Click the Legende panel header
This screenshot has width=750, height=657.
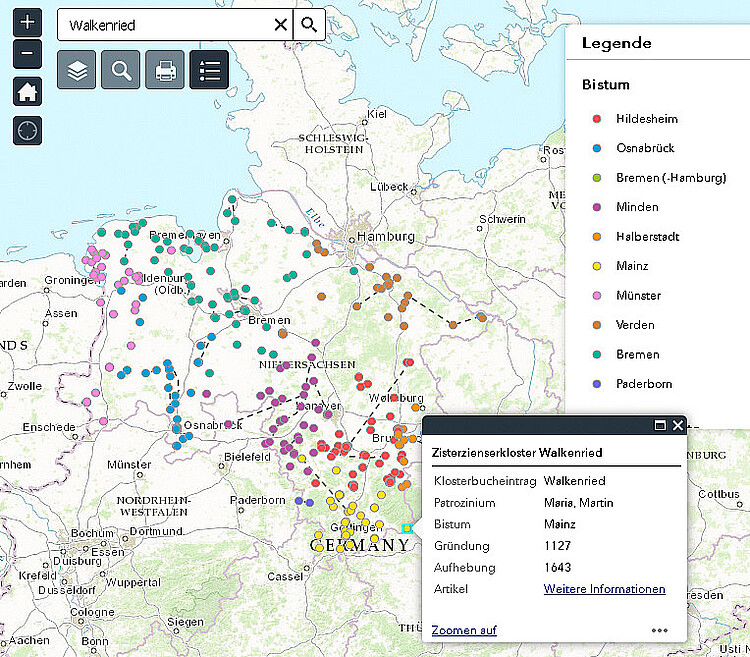coord(617,43)
